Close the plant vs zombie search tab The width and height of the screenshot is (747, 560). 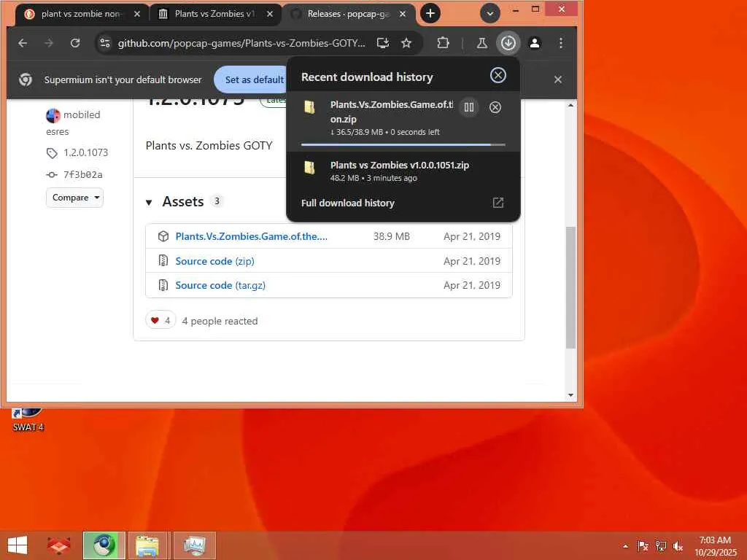tap(137, 15)
